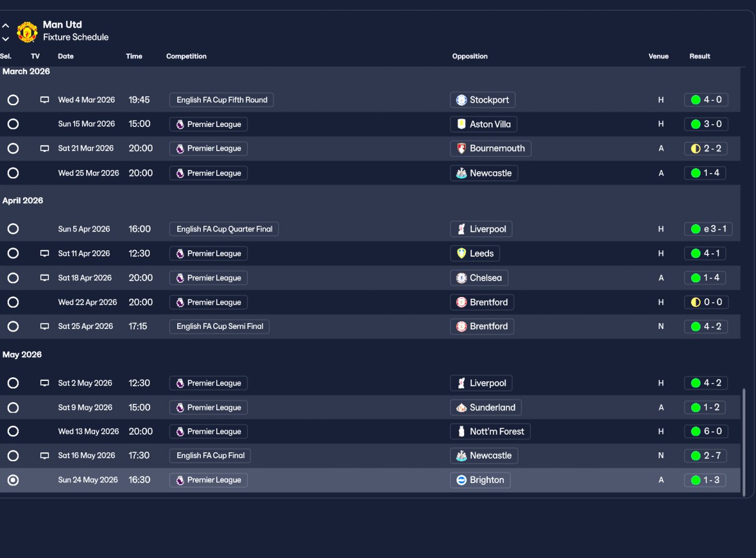Viewport: 756px width, 558px height.
Task: Click the Brentford badge in the 22 Apr row
Action: pyautogui.click(x=461, y=302)
